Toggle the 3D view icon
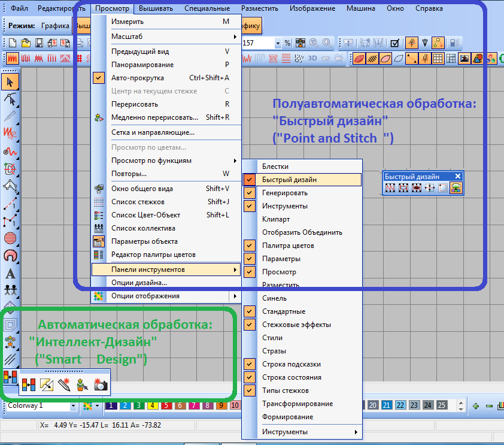Viewport: 504px width, 445px height. point(312,59)
